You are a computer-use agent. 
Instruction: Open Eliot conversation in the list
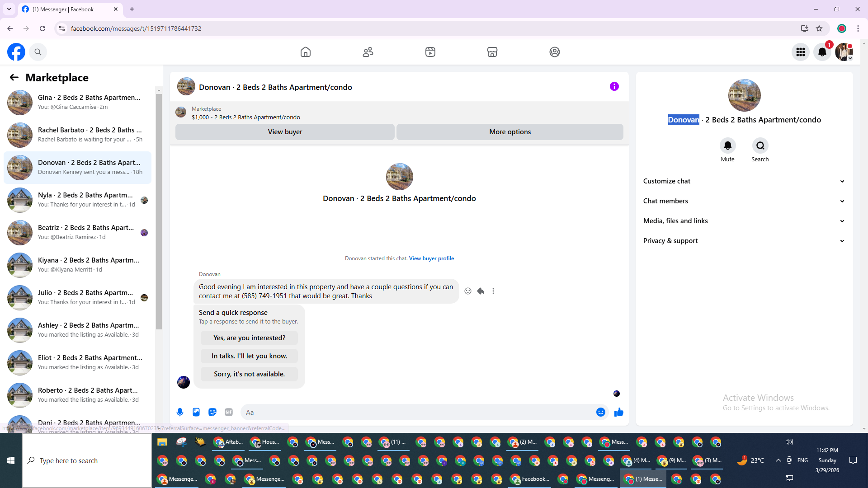[77, 363]
